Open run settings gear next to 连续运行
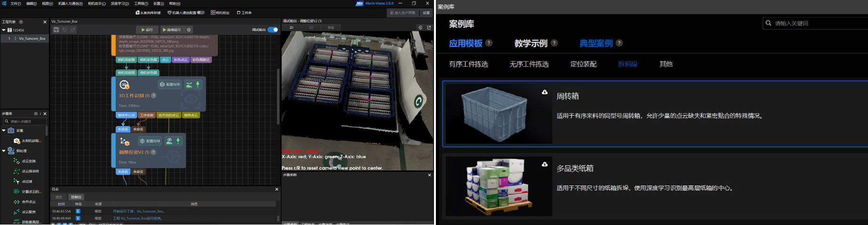Viewport: 868px width, 225px height. click(189, 30)
